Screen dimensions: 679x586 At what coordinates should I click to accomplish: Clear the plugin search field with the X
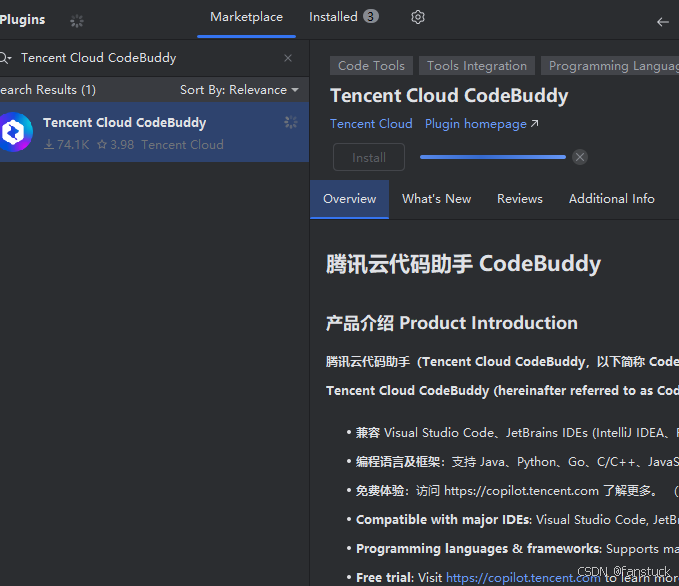point(288,58)
